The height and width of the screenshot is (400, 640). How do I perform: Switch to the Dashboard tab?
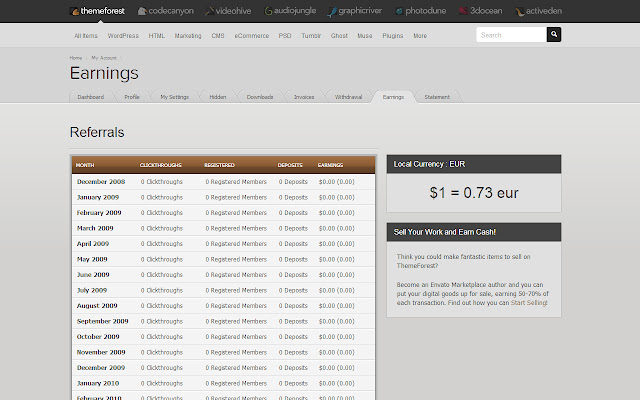(91, 97)
